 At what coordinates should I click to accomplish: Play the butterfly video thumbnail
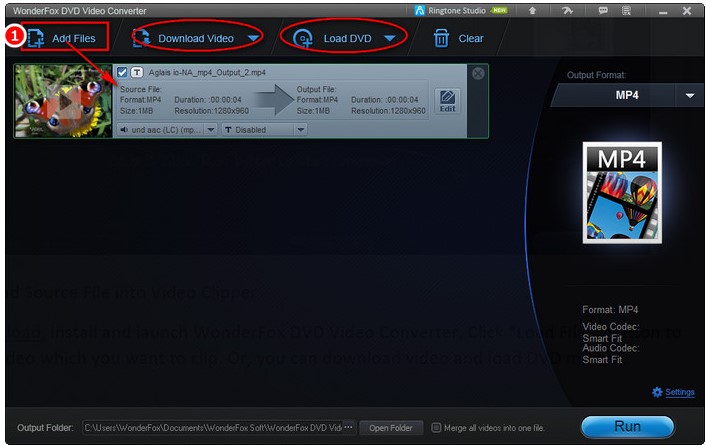coord(63,101)
